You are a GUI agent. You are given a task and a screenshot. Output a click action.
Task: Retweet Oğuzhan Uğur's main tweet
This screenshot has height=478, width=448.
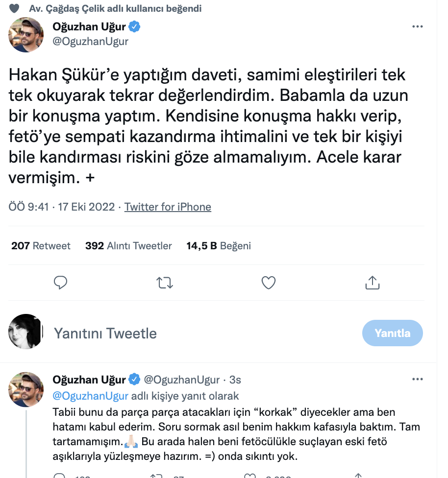164,282
